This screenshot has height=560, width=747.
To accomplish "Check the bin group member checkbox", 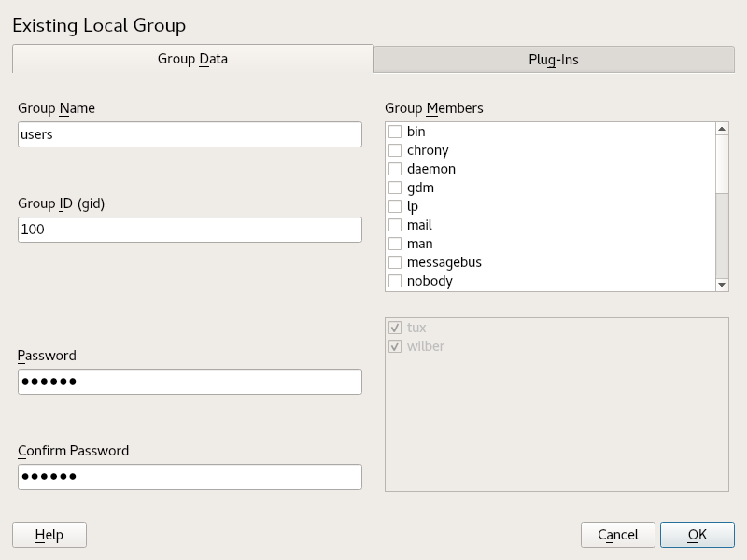I will pos(395,132).
